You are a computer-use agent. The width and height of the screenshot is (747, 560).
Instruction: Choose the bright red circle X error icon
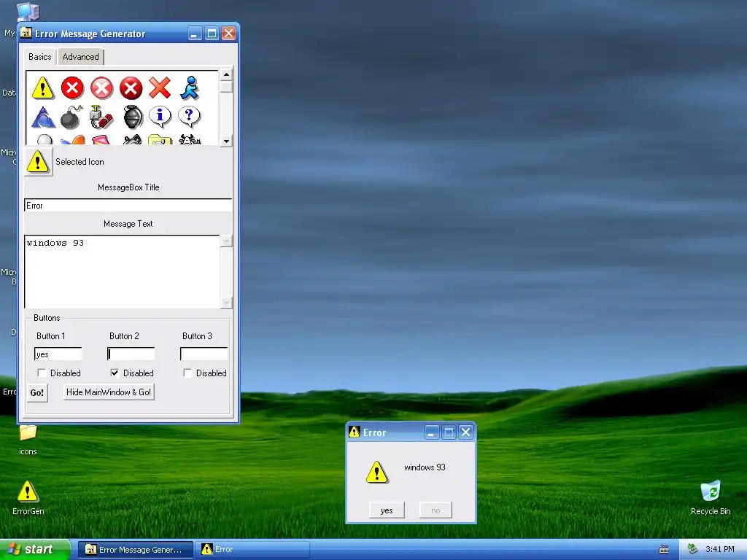(x=72, y=88)
